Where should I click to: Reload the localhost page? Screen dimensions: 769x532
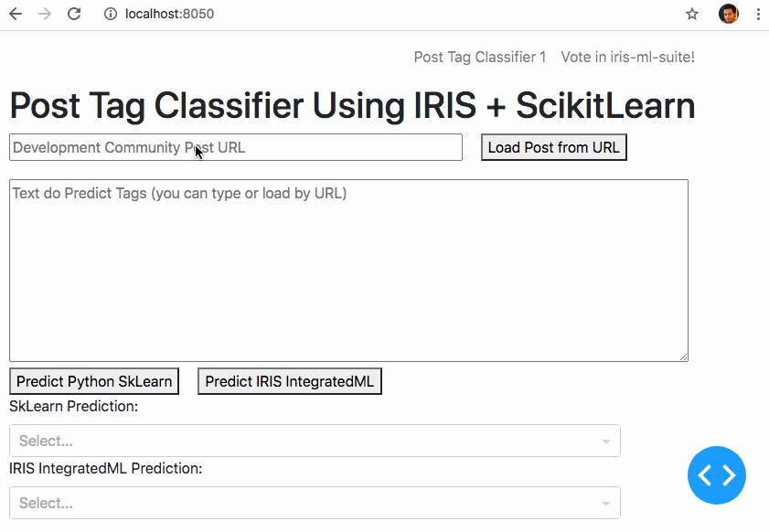click(x=75, y=15)
